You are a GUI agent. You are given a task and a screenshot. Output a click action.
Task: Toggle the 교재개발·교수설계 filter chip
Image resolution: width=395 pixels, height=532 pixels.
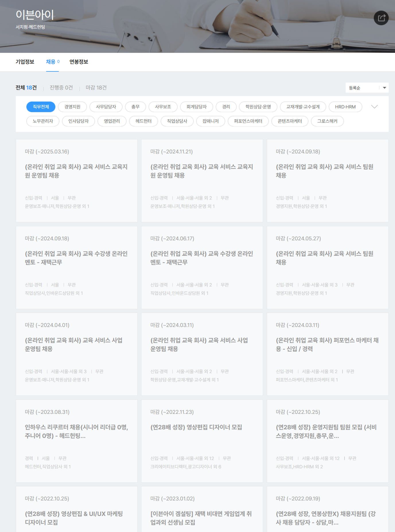303,107
